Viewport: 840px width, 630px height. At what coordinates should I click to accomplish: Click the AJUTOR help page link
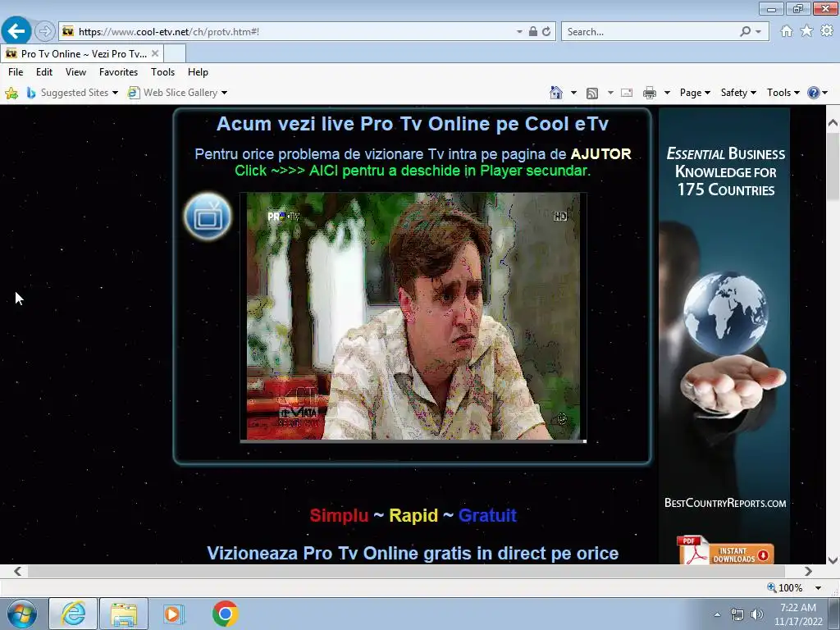tap(600, 154)
